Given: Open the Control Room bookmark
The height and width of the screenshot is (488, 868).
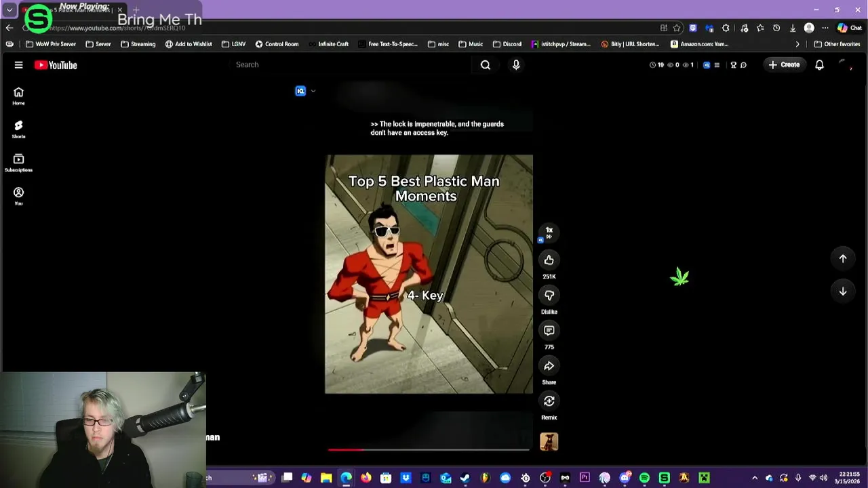Looking at the screenshot, I should click(x=277, y=44).
